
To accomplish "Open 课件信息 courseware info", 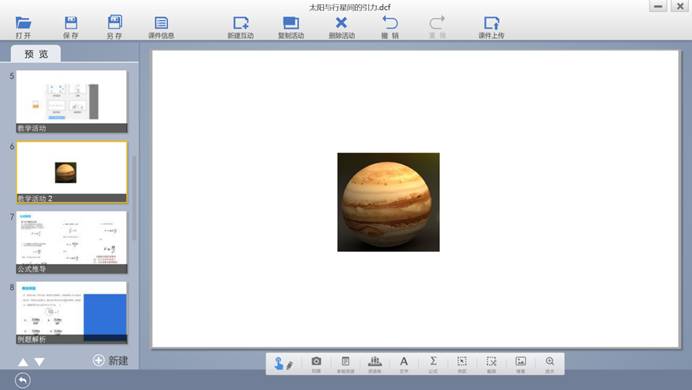I will tap(161, 27).
